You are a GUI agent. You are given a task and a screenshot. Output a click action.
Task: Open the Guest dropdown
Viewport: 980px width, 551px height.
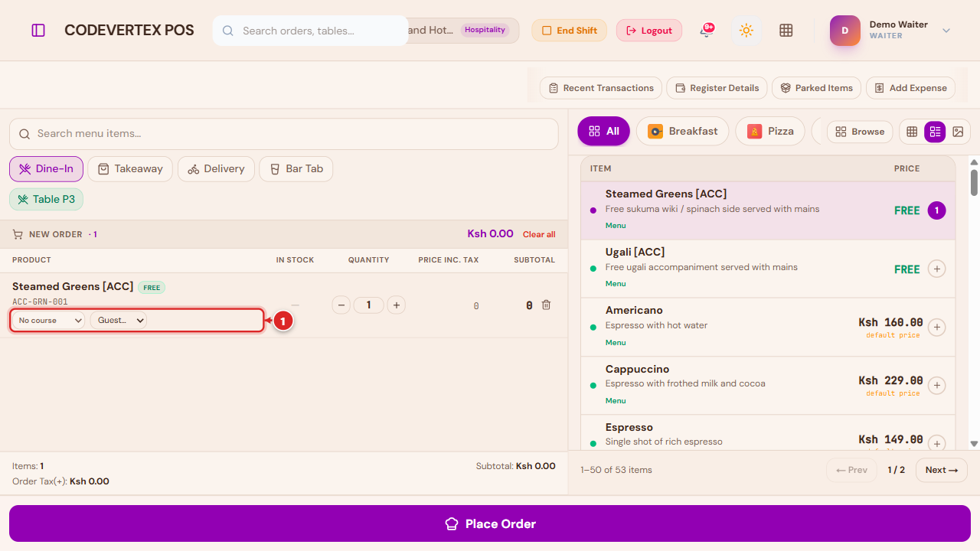click(x=118, y=321)
